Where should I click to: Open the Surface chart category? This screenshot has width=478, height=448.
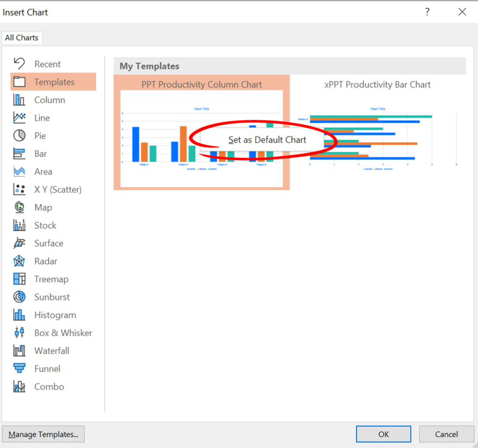coord(49,243)
